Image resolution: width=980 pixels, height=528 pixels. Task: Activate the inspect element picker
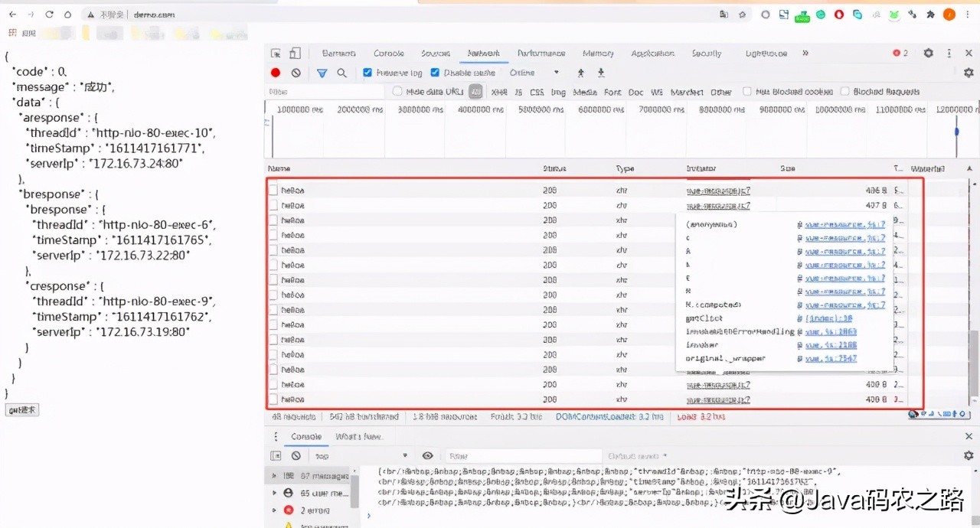(x=276, y=54)
